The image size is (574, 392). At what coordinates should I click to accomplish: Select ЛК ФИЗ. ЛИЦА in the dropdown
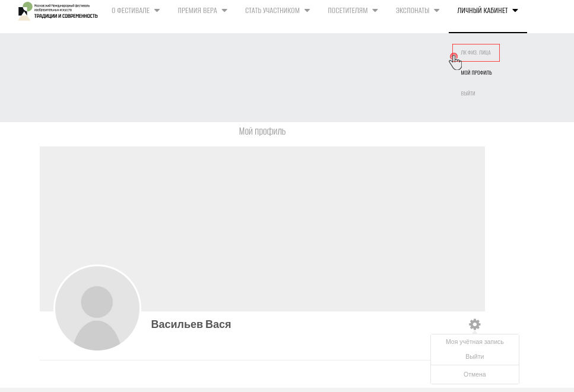click(475, 53)
